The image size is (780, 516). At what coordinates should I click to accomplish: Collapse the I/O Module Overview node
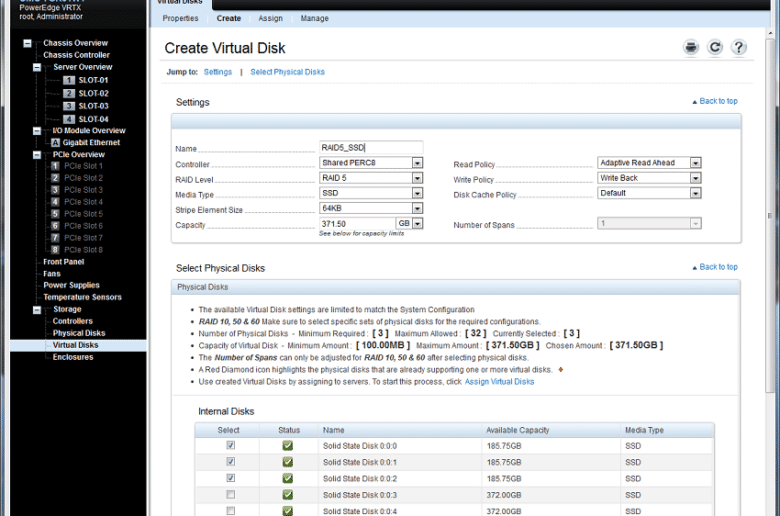tap(37, 131)
